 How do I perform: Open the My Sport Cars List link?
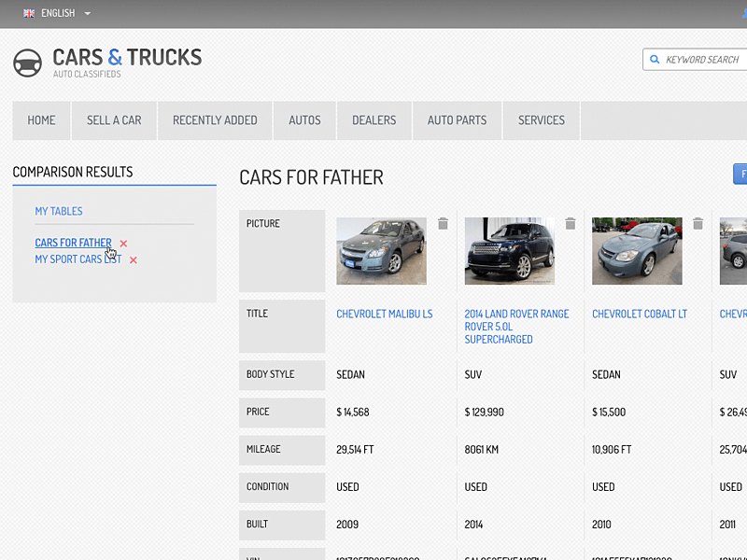click(x=78, y=259)
